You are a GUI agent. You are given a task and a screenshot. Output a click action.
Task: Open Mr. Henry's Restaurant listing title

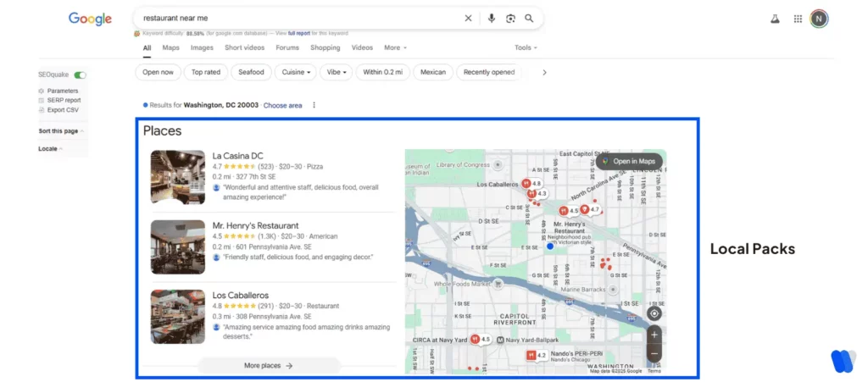[x=256, y=225]
